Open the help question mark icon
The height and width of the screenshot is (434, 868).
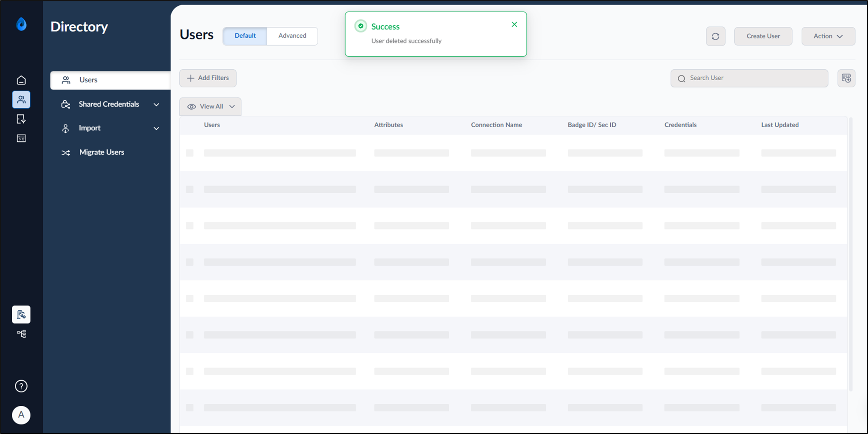(x=21, y=386)
